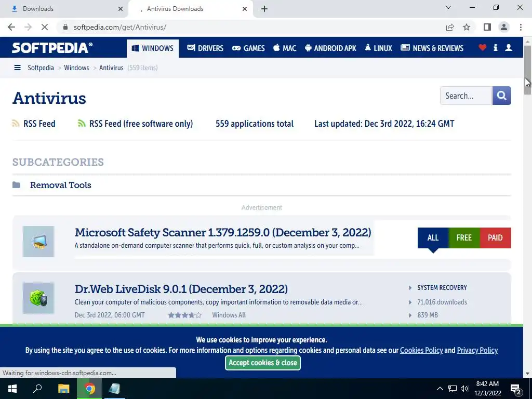Open the RSS Feed link

click(39, 124)
